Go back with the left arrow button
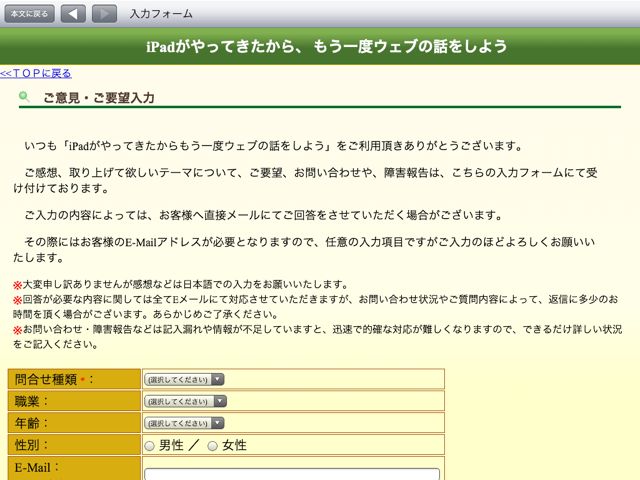 pos(73,14)
